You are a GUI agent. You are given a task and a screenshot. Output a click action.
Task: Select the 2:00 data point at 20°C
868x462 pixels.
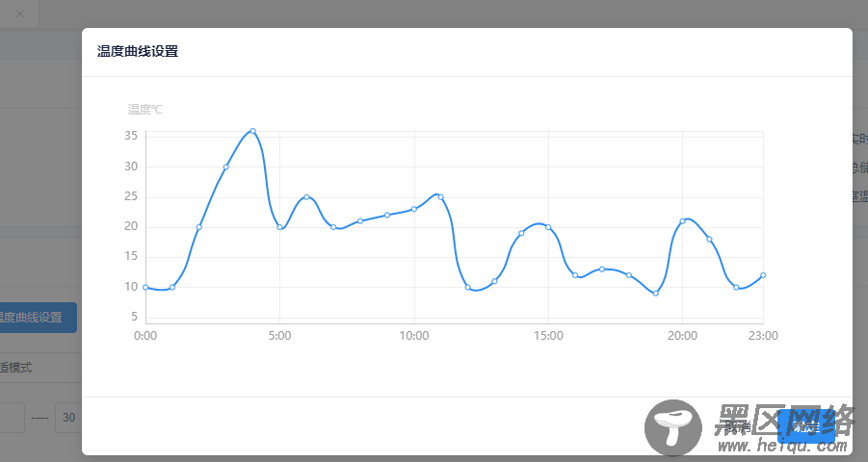point(199,227)
